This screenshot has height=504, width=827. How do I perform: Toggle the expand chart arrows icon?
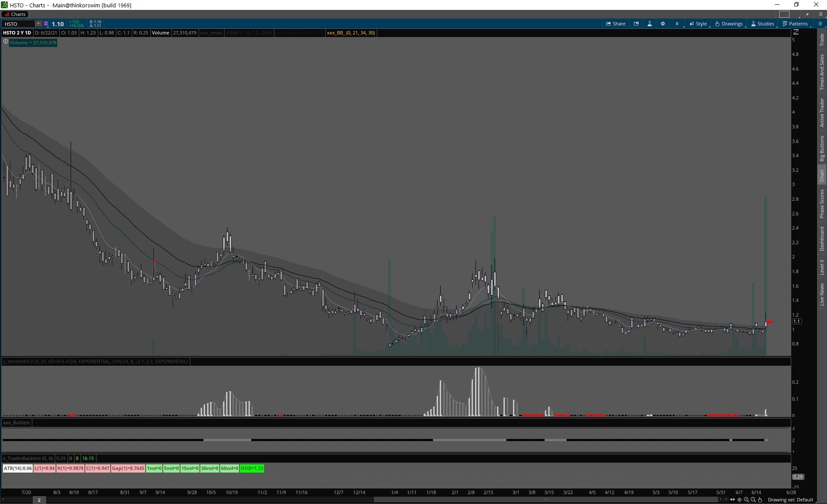[x=732, y=500]
